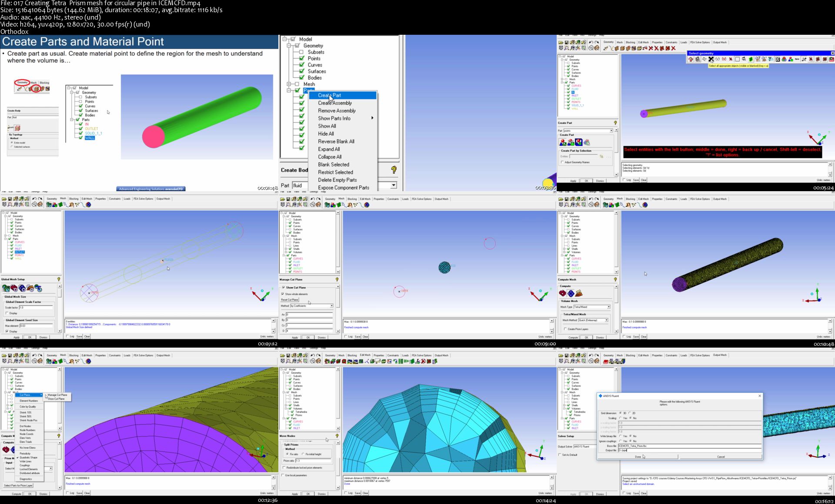Screen dimensions: 835x504
Task: Click Compute button in Compute Mesh panel, 00:10:48
Action: pos(573,338)
